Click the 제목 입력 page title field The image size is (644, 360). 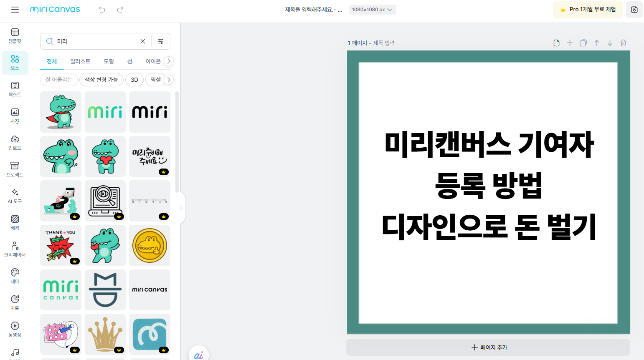coord(384,43)
